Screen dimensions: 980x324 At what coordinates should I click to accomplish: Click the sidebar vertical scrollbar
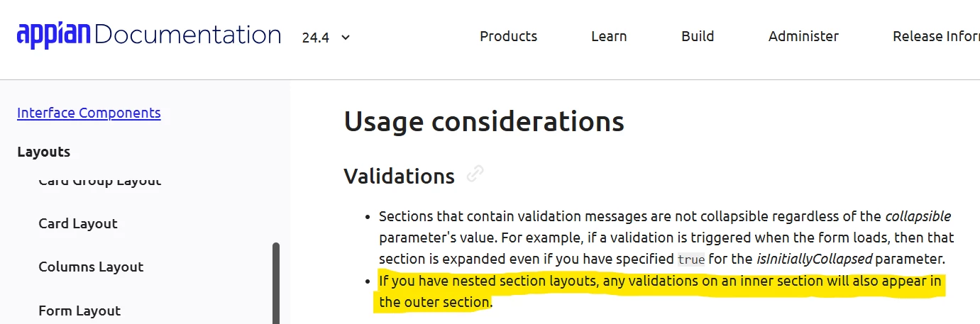click(x=276, y=284)
